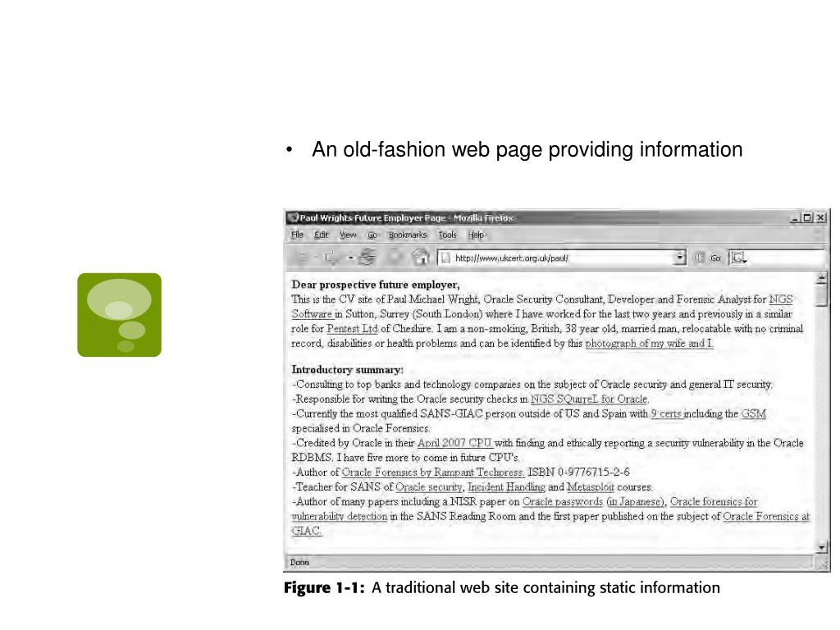Image resolution: width=840 pixels, height=630 pixels.
Task: Click the Firefox logo in title bar
Action: pos(293,217)
